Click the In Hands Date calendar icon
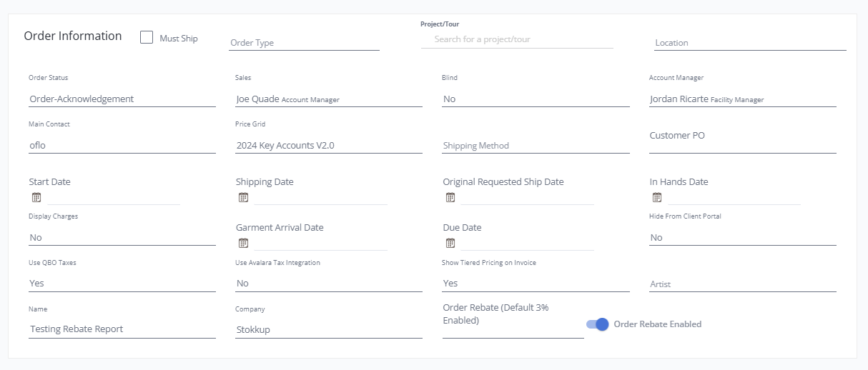868x370 pixels. [x=657, y=198]
